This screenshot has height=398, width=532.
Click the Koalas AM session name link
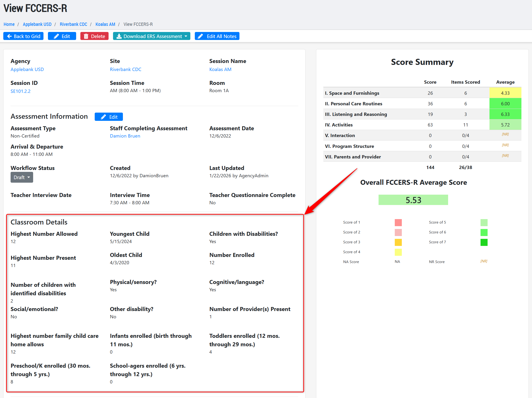point(220,69)
